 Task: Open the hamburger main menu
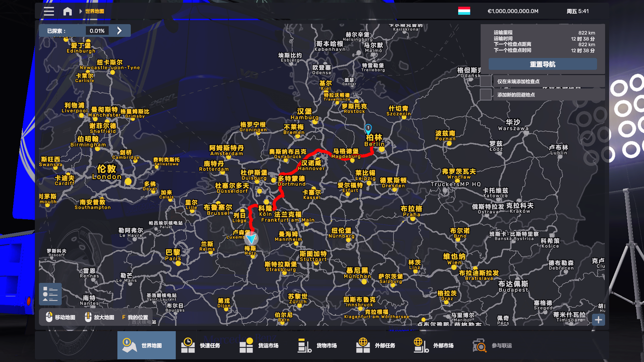tap(49, 11)
